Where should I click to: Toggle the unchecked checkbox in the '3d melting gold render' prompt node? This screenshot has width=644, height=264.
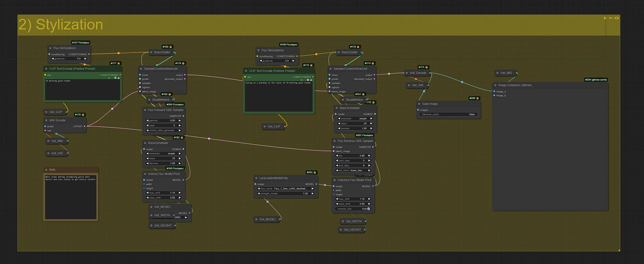[x=112, y=78]
